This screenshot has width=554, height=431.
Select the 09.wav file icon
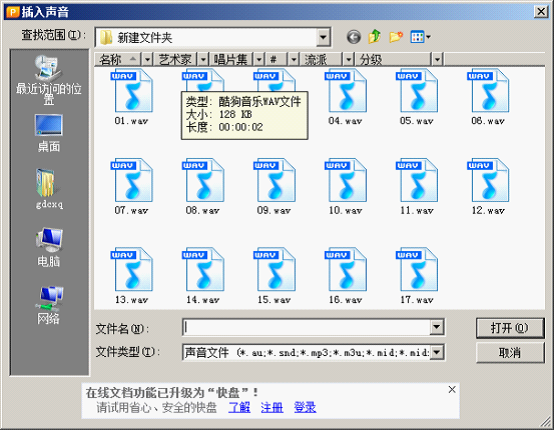coord(275,180)
